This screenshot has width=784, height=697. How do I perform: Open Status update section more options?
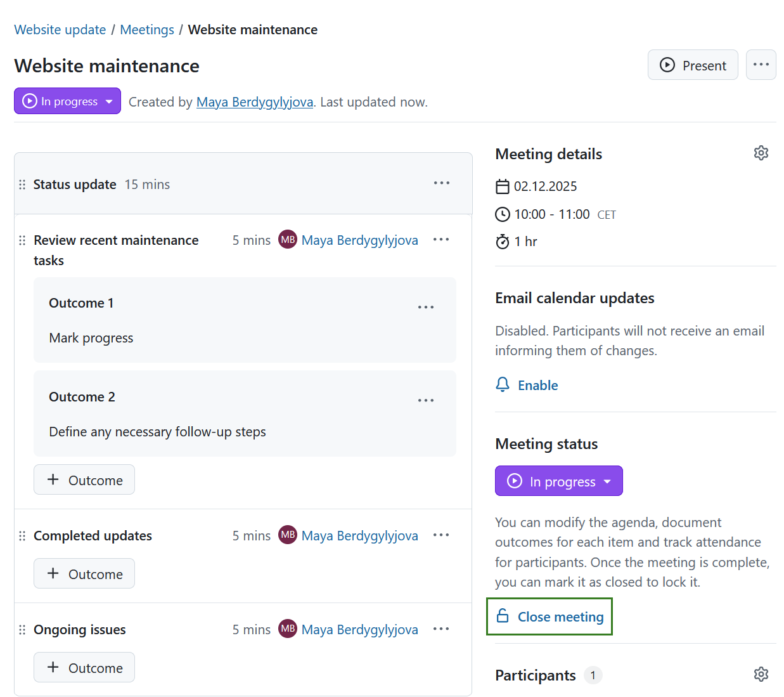[x=441, y=183]
